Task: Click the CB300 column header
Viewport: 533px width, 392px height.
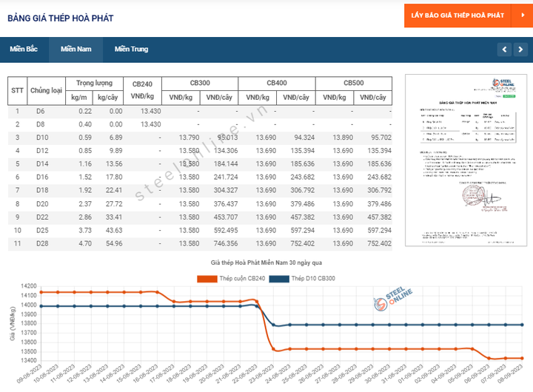Action: 200,84
